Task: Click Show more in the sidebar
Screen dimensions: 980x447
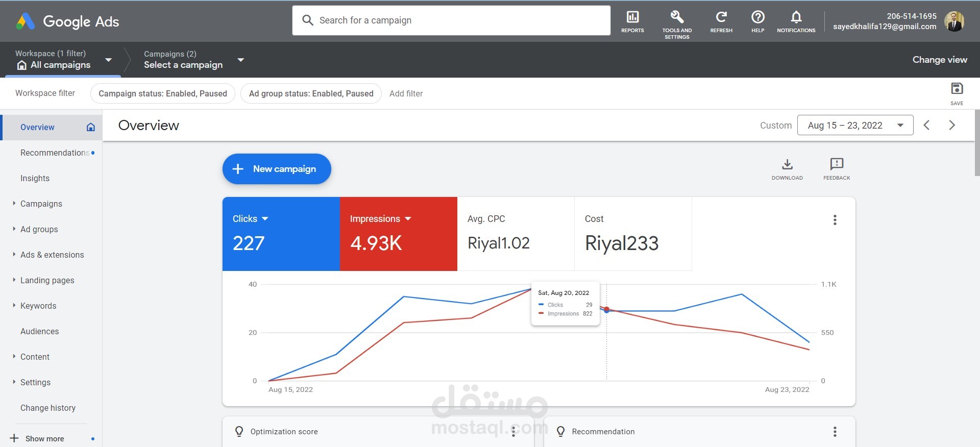Action: click(44, 438)
